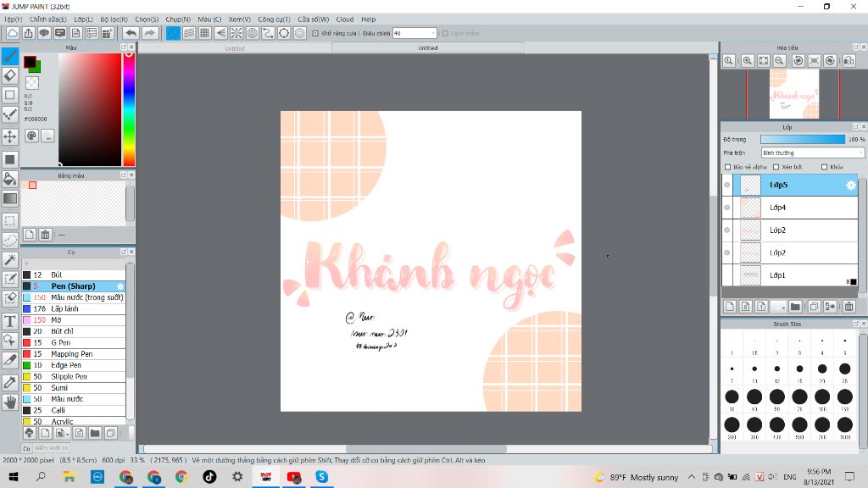Zoom out using the navigator magnifier minus icon
Screen dimensions: 868x488
point(780,61)
